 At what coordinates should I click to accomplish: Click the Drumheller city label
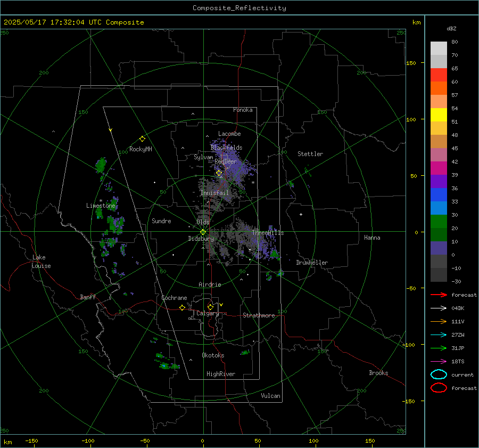click(x=312, y=263)
